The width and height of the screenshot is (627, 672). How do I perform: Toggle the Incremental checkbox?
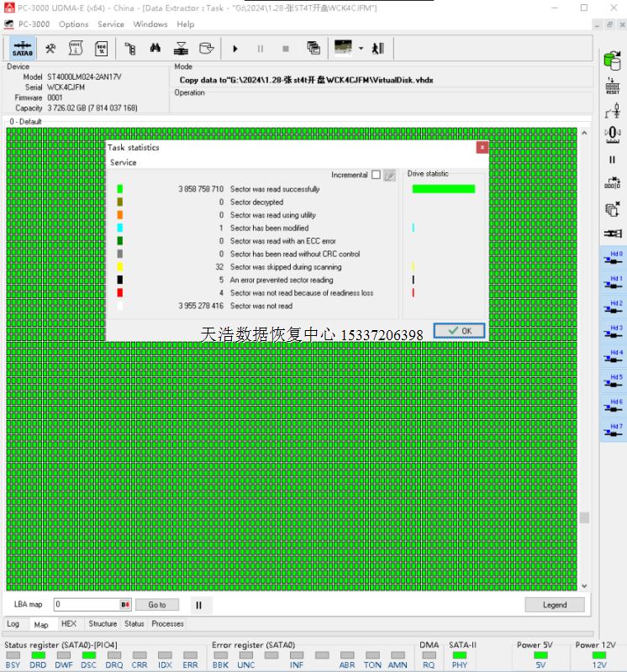click(x=376, y=175)
